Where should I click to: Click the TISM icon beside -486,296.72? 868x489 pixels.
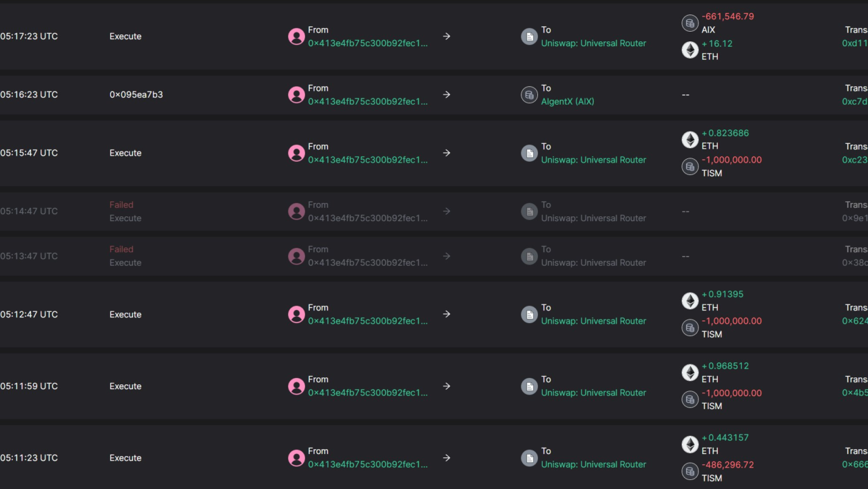tap(690, 471)
